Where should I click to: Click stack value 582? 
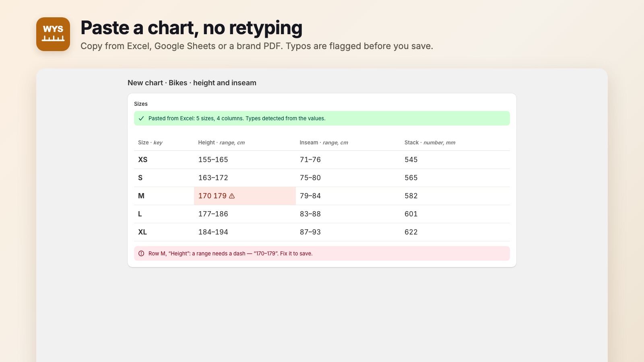coord(411,196)
